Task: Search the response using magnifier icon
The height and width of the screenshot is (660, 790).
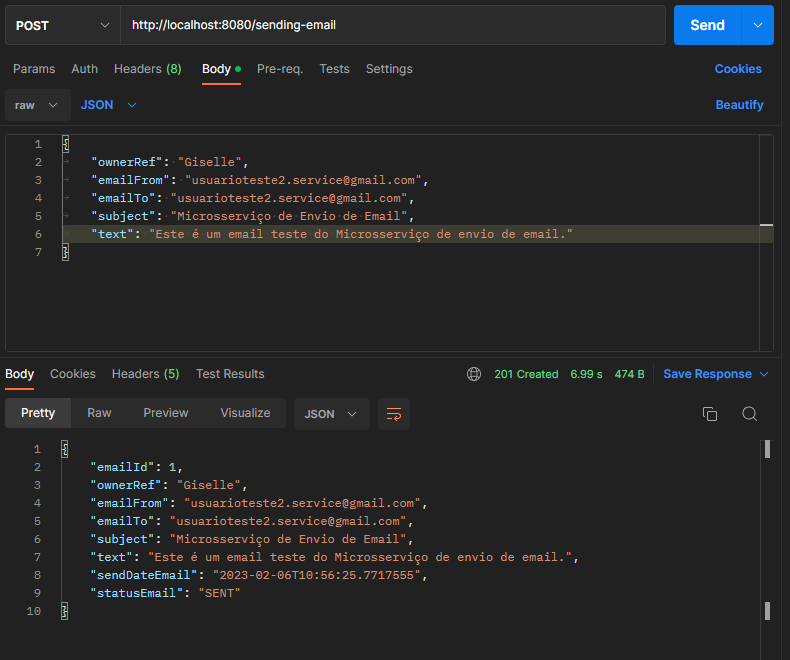Action: pos(749,414)
